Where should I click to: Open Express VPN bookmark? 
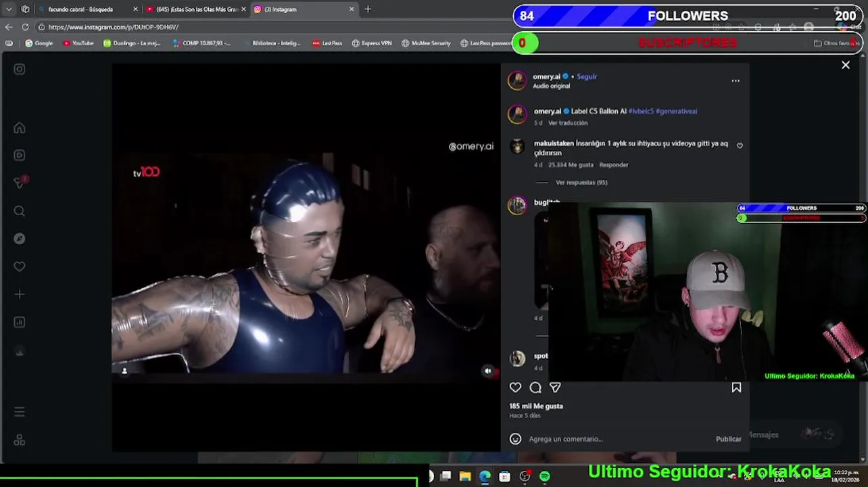(371, 43)
